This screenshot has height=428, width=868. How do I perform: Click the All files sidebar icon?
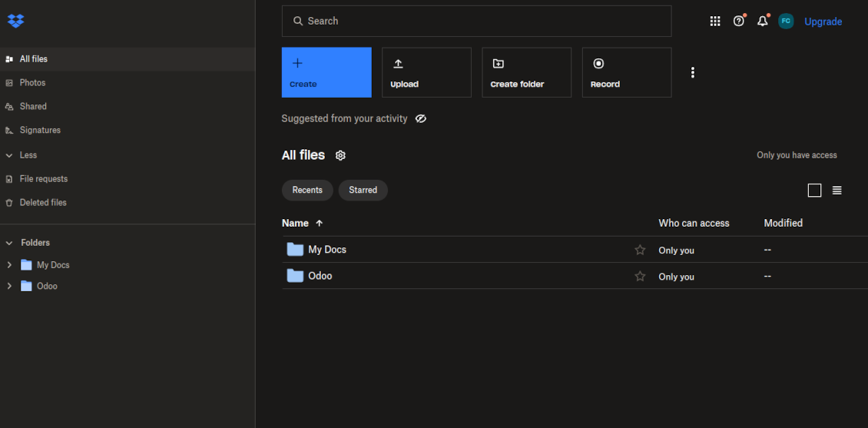pyautogui.click(x=9, y=58)
